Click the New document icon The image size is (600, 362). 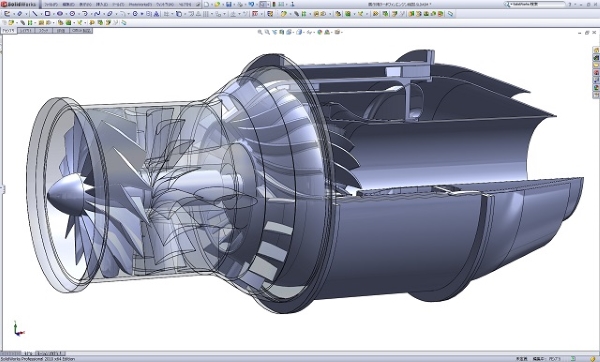[x=207, y=5]
